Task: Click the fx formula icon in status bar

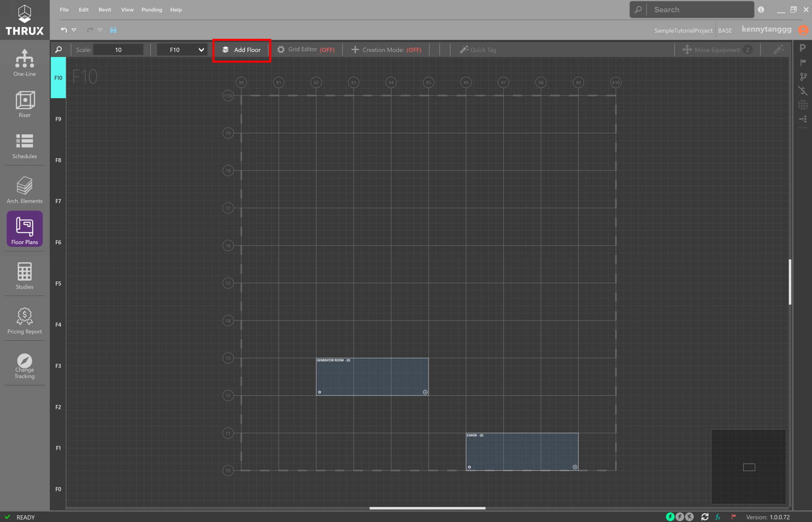Action: tap(718, 517)
